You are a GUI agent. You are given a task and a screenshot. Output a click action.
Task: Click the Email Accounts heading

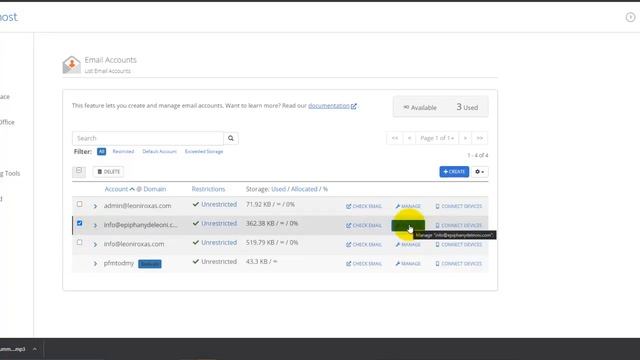tap(111, 60)
